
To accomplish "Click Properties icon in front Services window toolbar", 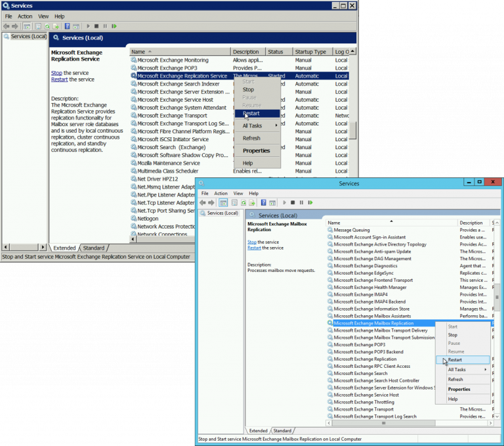I will pyautogui.click(x=235, y=203).
